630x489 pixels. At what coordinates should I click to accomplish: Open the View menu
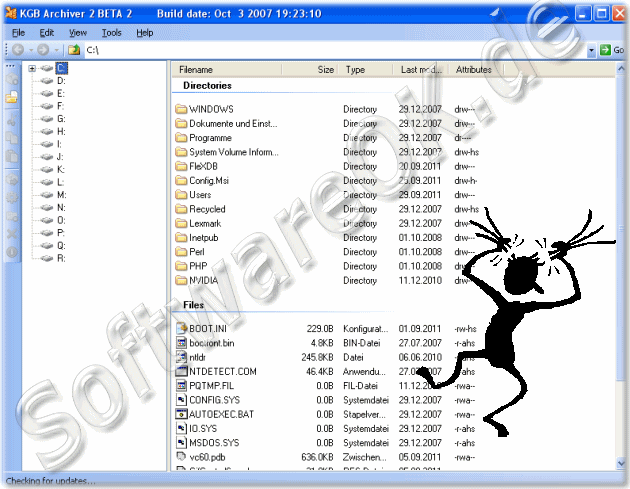[78, 33]
